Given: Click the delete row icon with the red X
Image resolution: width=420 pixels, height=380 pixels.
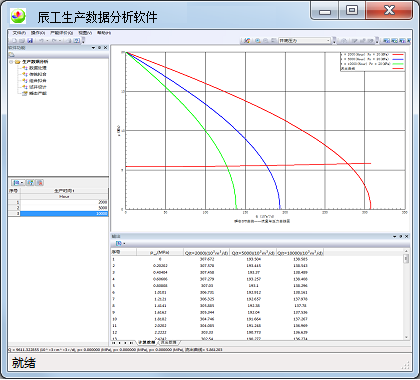Looking at the screenshot, I should [40, 183].
